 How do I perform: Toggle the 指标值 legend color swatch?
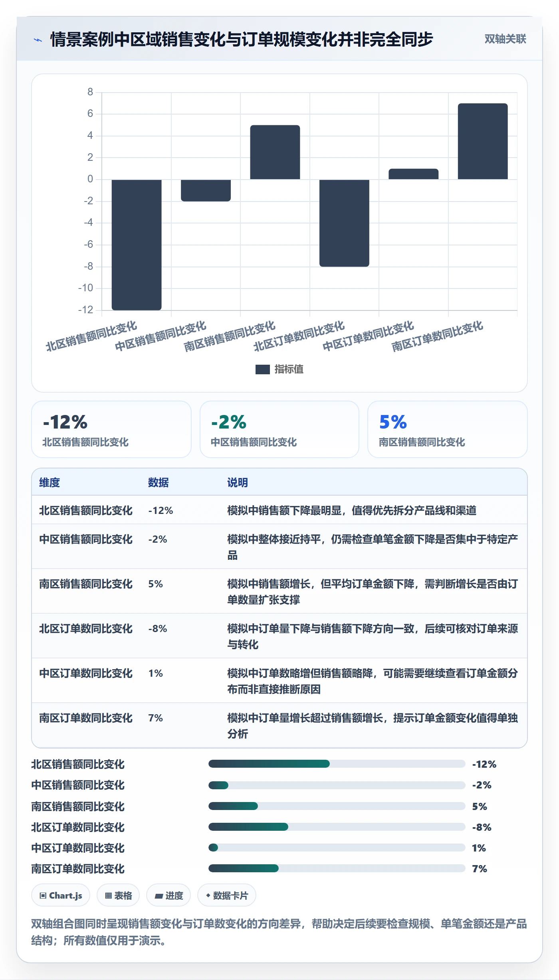(x=262, y=369)
